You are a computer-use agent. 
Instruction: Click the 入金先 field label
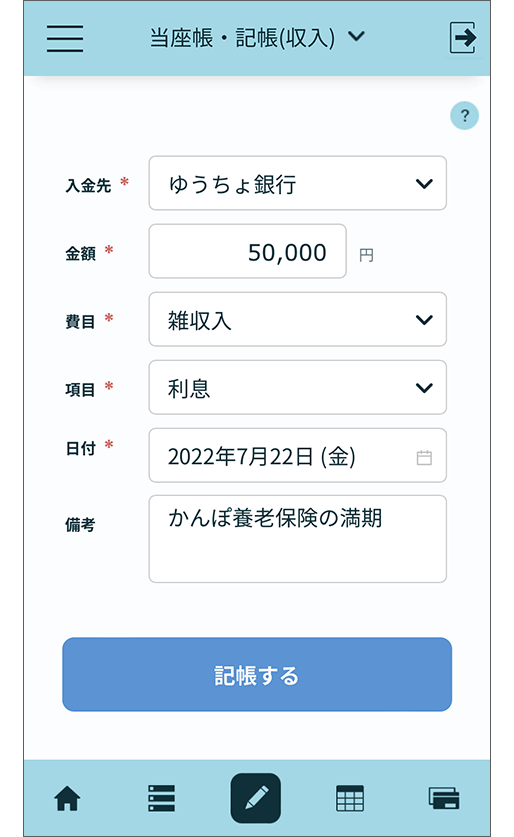tap(88, 185)
